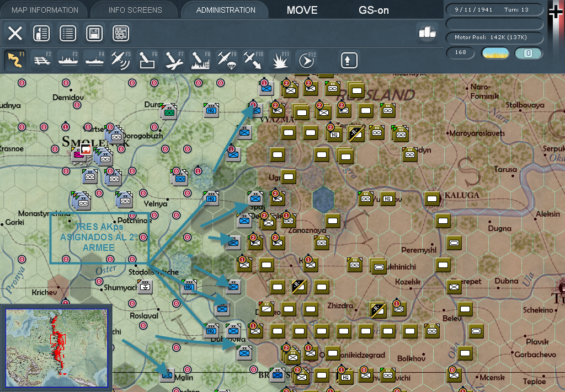Click the Demidov town label
Screen dimensions: 565x392
[x=68, y=97]
